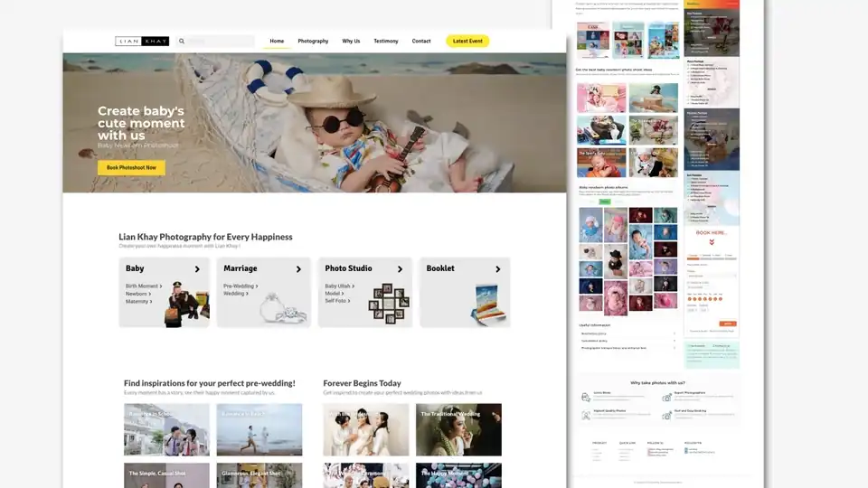This screenshot has height=488, width=868.
Task: Click the baby pilot image in Baby card
Action: coord(187,304)
